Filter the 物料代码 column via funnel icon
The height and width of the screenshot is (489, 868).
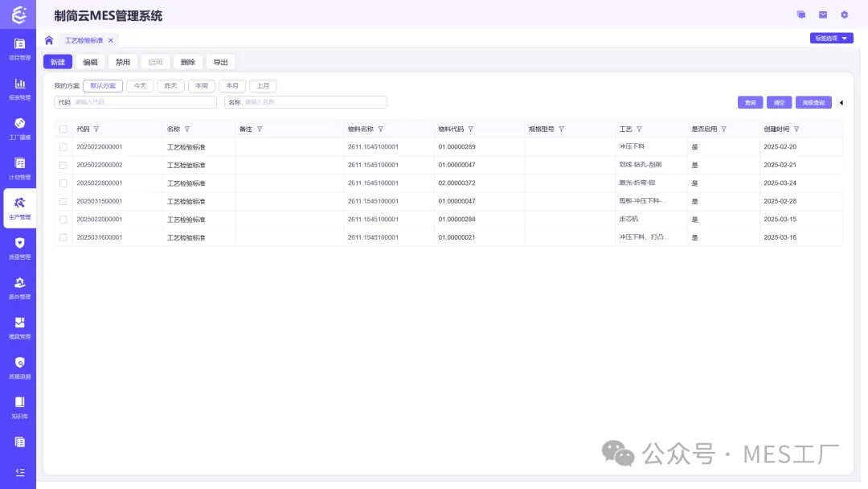click(470, 129)
